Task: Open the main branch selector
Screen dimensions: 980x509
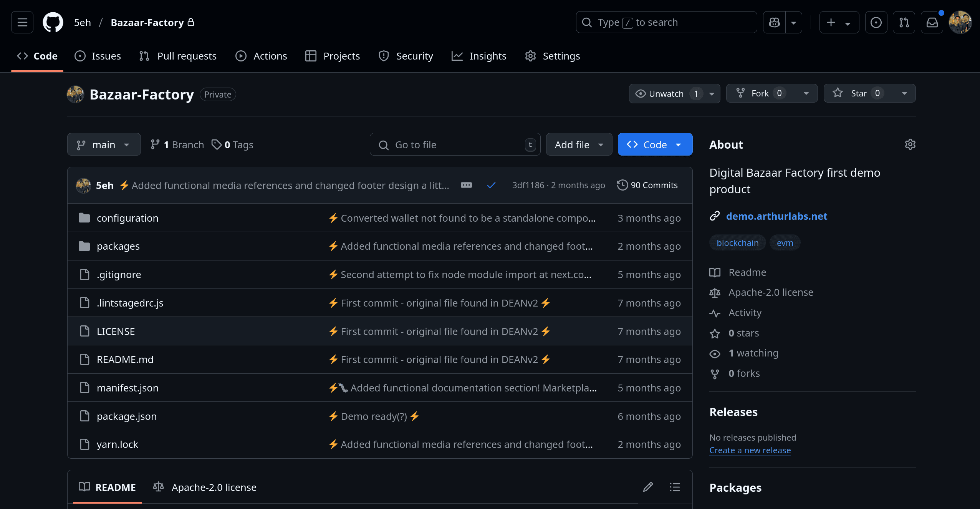Action: 104,144
